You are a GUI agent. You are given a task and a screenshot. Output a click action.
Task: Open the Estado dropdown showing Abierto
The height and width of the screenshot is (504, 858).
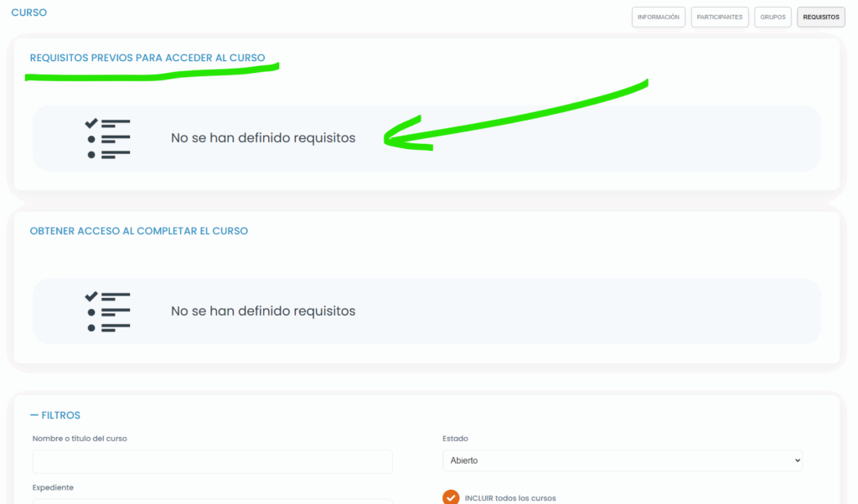click(622, 460)
